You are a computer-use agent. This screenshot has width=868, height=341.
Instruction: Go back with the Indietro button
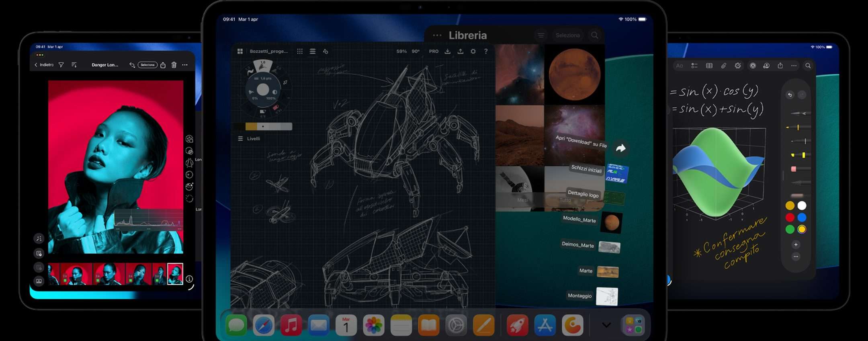click(x=44, y=65)
